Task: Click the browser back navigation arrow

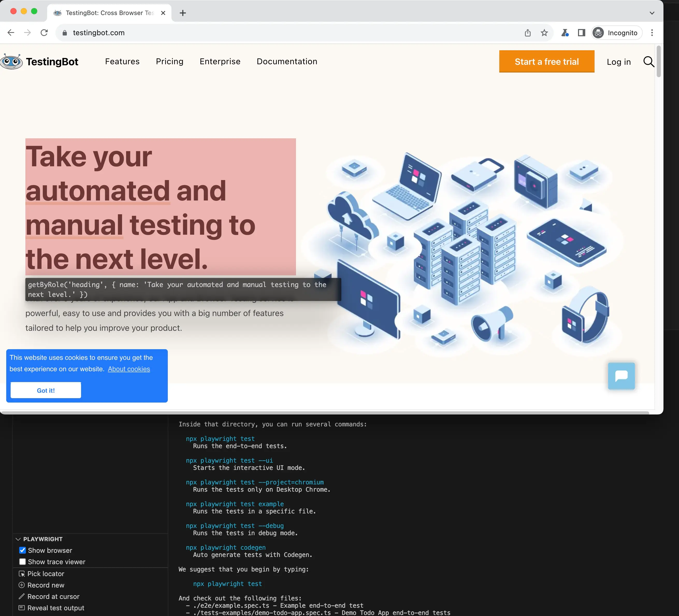Action: [x=11, y=33]
